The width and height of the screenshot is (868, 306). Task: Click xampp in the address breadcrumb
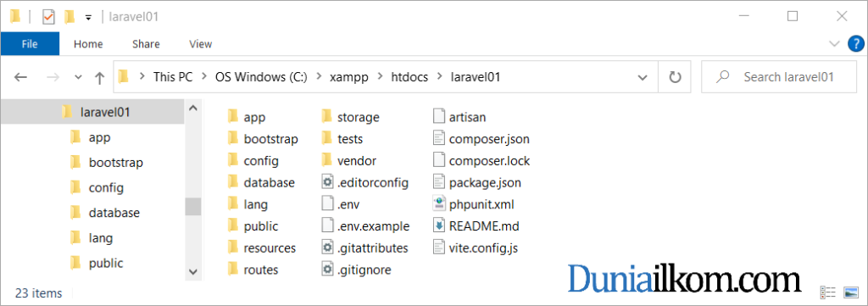pyautogui.click(x=346, y=77)
